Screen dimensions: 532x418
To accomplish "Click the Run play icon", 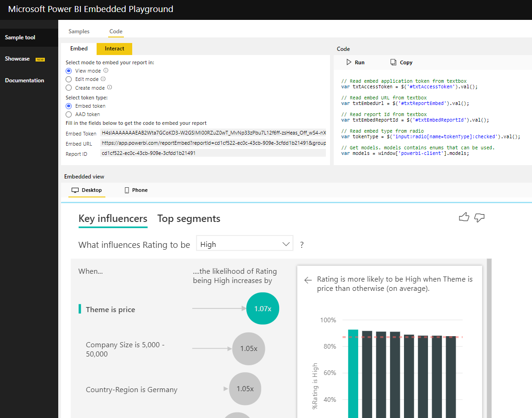I will click(349, 62).
